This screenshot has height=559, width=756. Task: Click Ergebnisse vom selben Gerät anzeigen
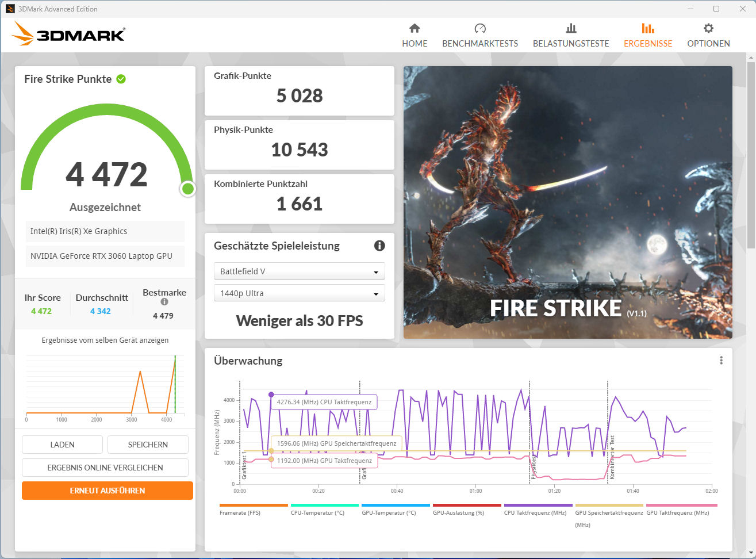tap(105, 340)
